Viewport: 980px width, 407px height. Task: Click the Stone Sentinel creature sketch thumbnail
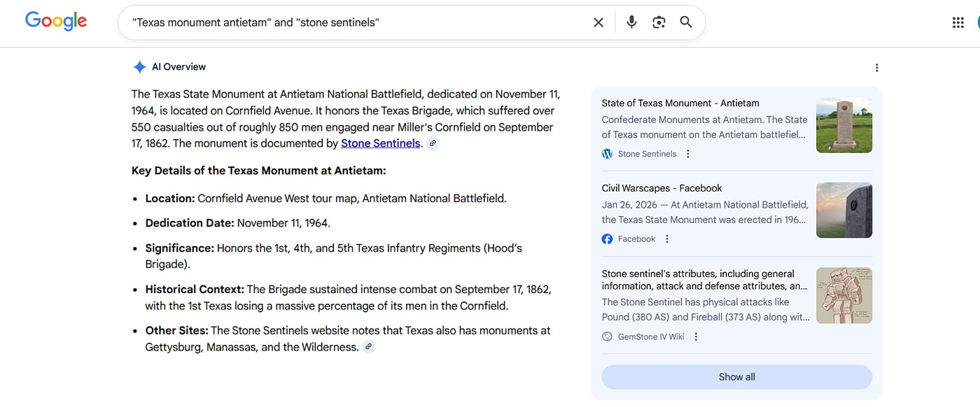click(x=844, y=295)
